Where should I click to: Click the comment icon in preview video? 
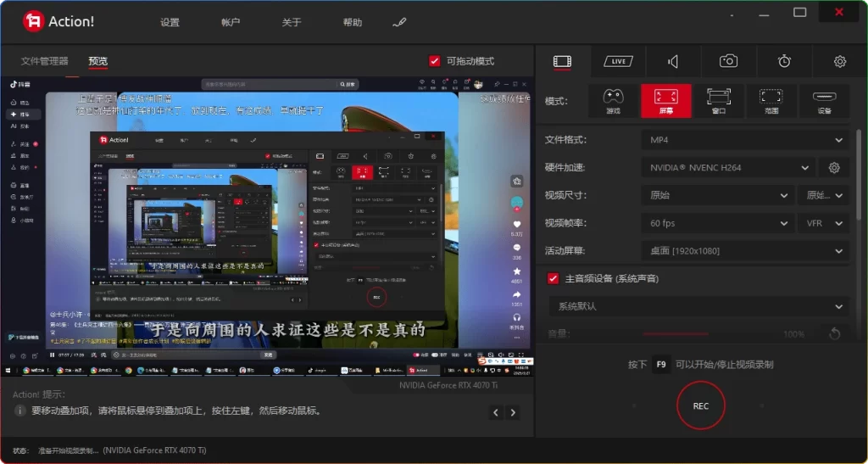[x=517, y=248]
